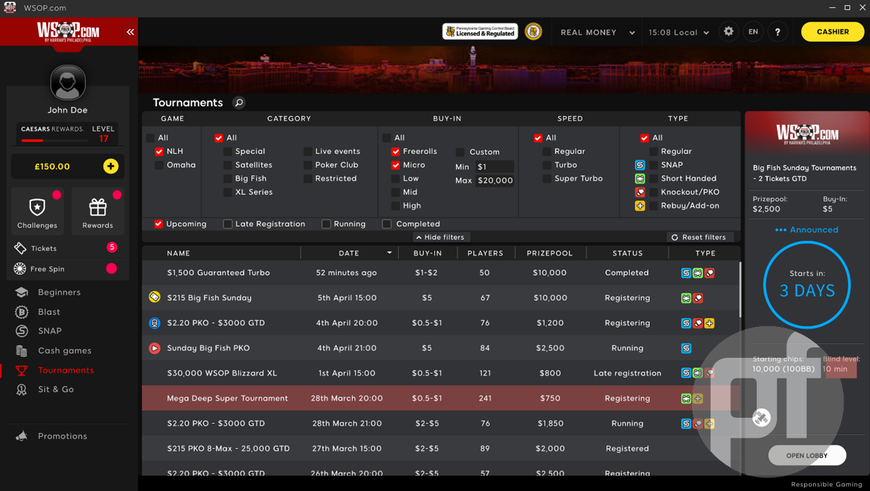Viewport: 870px width, 491px height.
Task: Click the Max buy-in $20,000 field
Action: click(x=494, y=180)
